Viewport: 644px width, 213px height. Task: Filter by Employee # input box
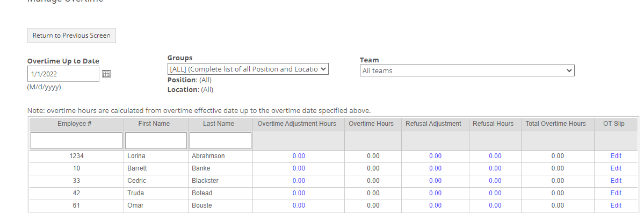tap(76, 140)
